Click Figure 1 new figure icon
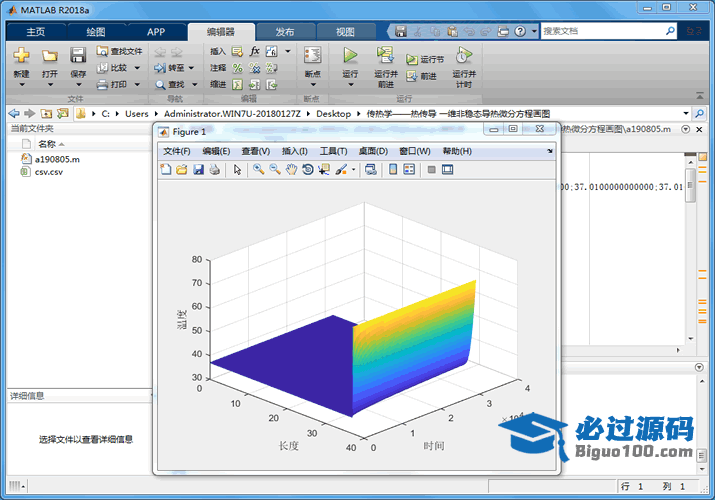 (166, 170)
